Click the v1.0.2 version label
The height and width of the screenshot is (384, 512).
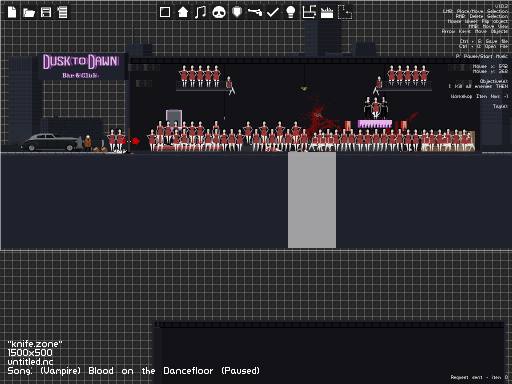501,6
